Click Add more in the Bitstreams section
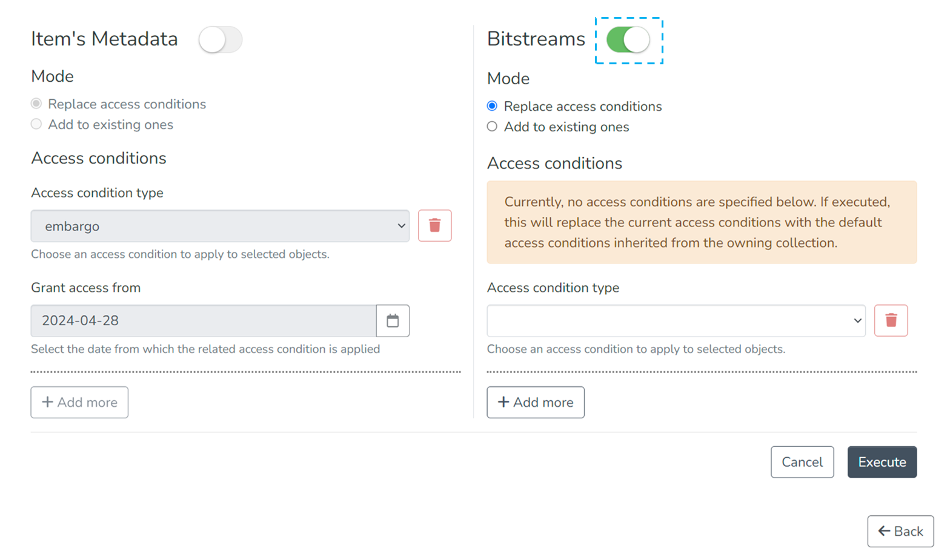Screen dimensions: 950x560 point(536,402)
